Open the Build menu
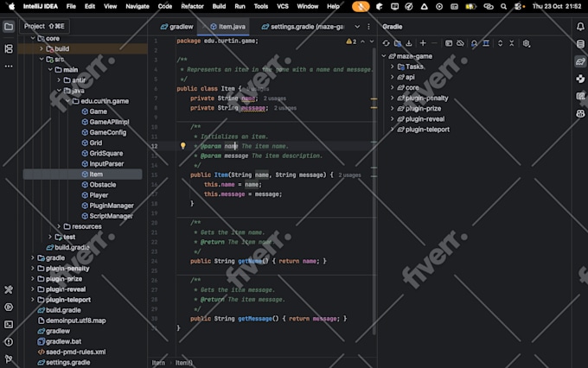 pos(219,6)
